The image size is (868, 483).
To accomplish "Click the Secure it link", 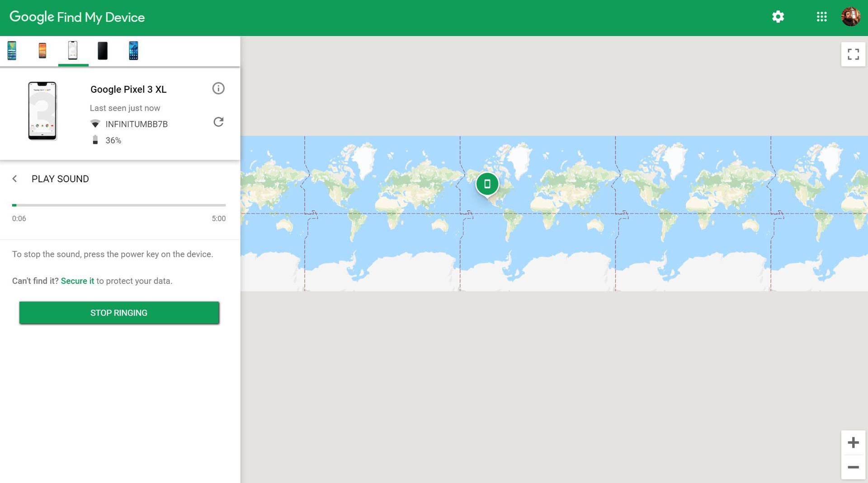I will [x=78, y=281].
